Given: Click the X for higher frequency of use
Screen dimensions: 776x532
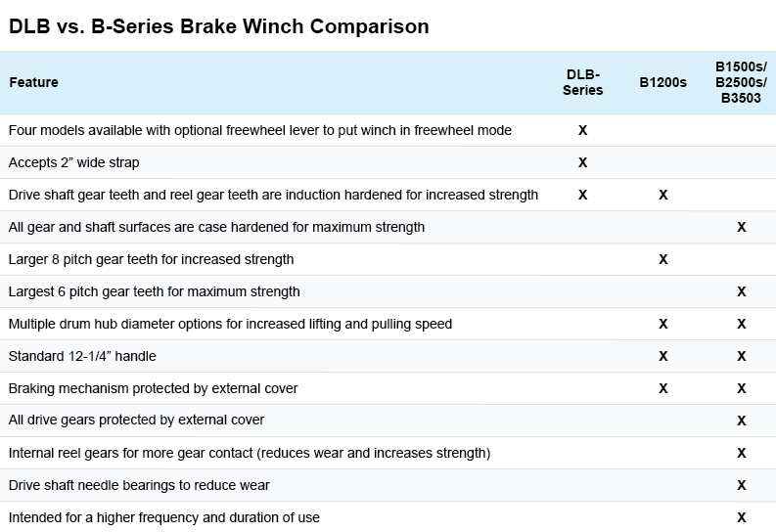Looking at the screenshot, I should click(x=742, y=517).
